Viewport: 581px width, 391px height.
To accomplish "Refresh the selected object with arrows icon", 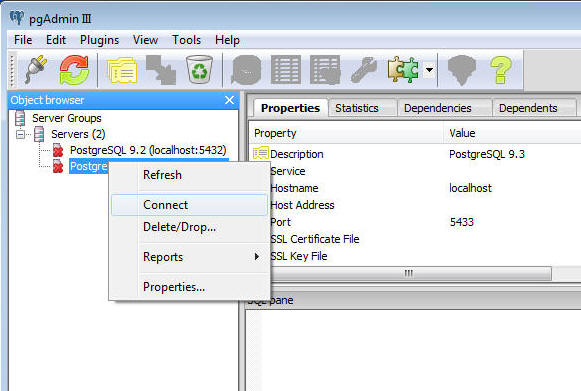I will tap(74, 70).
